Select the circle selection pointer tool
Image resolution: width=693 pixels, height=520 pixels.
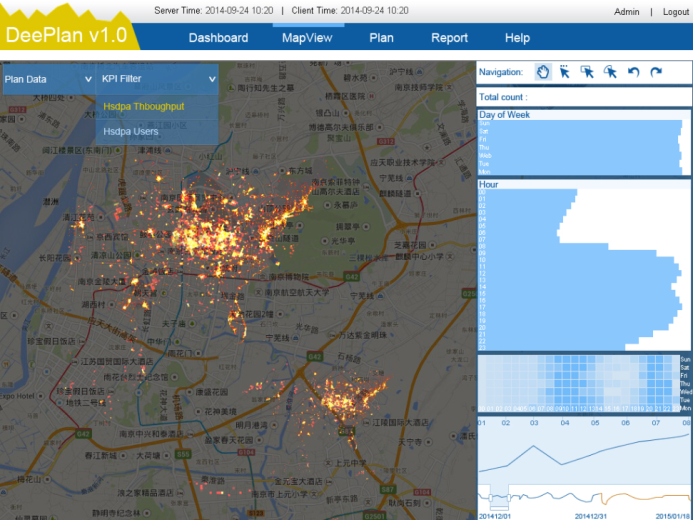(610, 72)
